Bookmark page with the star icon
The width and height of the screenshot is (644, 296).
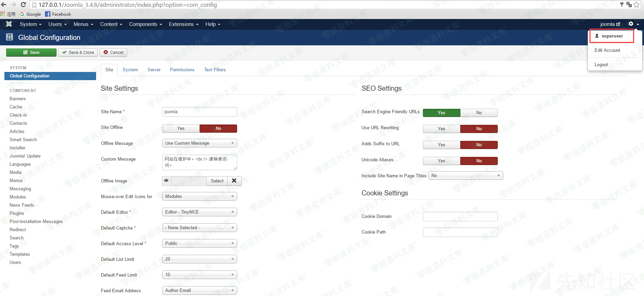click(x=637, y=4)
